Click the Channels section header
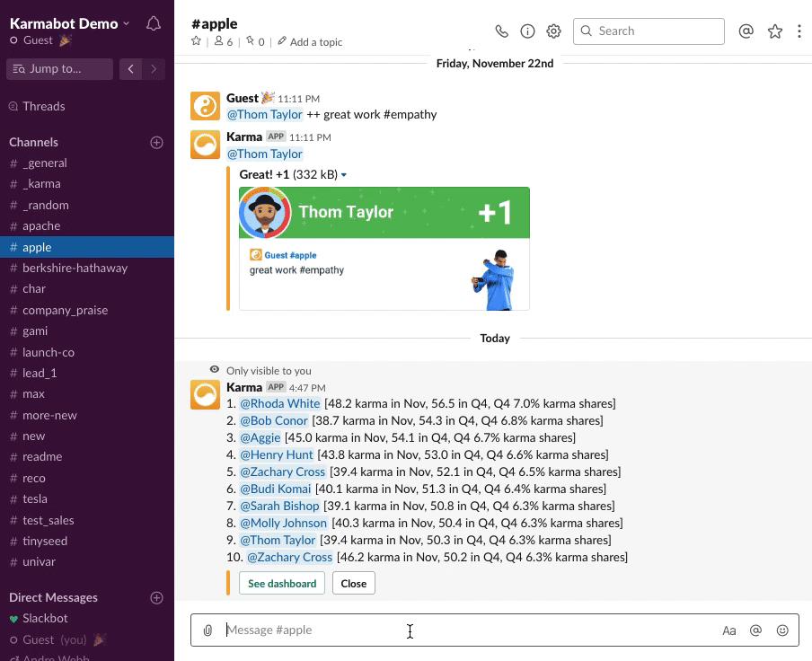The image size is (812, 661). (x=33, y=142)
